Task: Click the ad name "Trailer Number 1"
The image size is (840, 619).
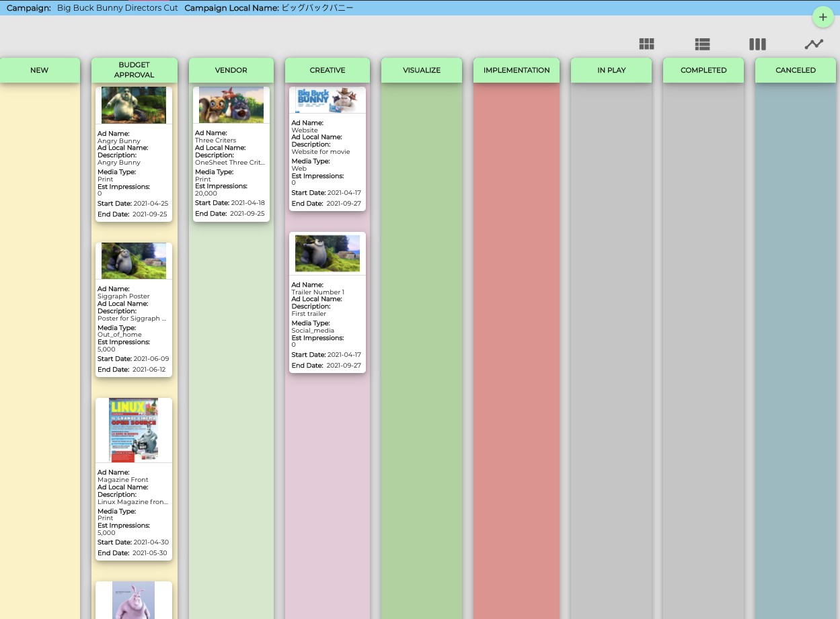Action: pos(317,292)
